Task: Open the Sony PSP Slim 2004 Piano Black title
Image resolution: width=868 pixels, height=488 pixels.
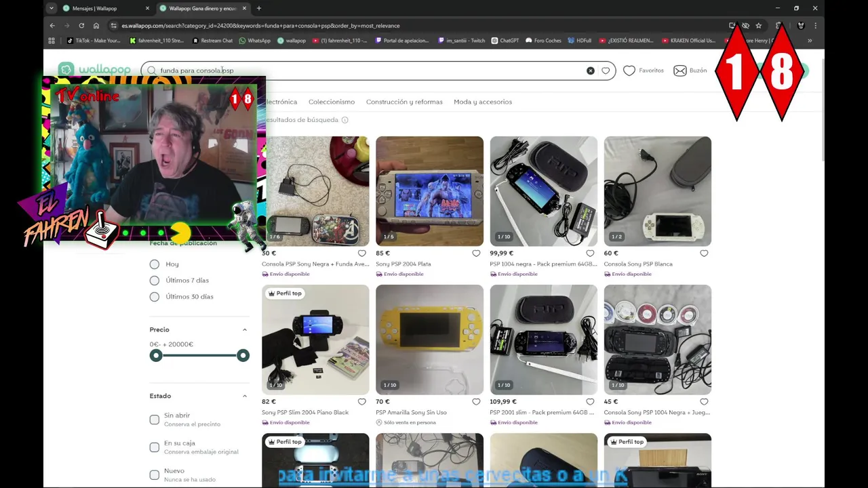Action: (x=305, y=413)
